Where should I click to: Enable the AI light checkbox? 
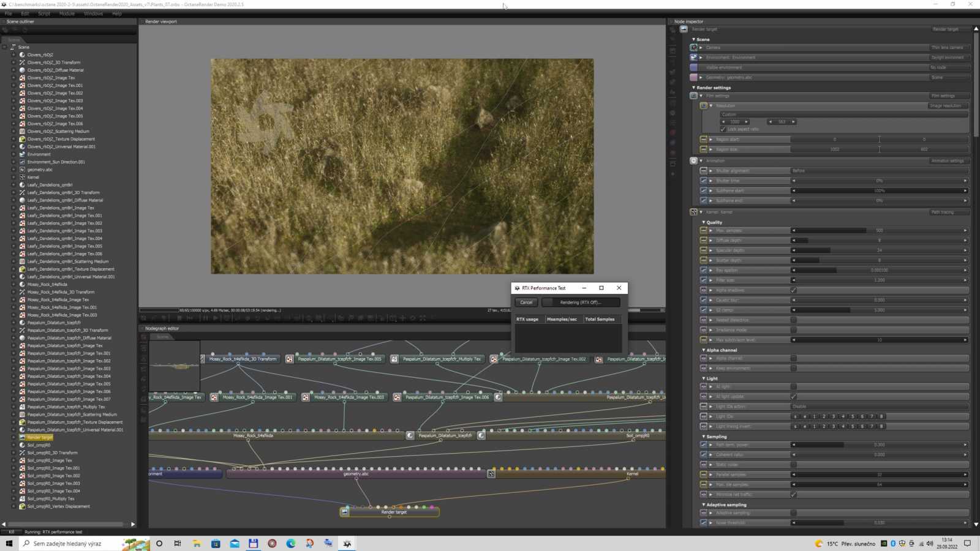(793, 387)
